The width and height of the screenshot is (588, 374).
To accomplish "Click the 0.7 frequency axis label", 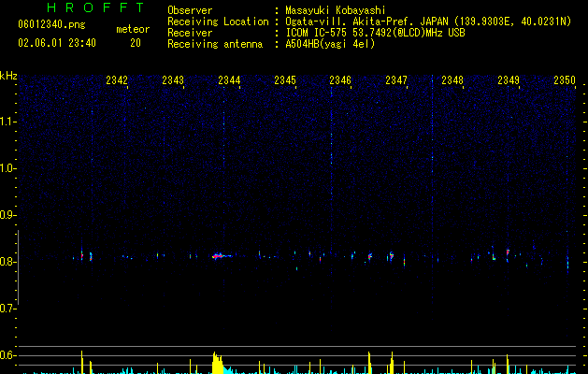I will pos(7,309).
